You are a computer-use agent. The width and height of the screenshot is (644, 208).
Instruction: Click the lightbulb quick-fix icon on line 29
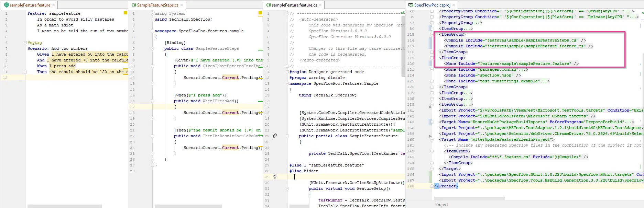click(275, 176)
